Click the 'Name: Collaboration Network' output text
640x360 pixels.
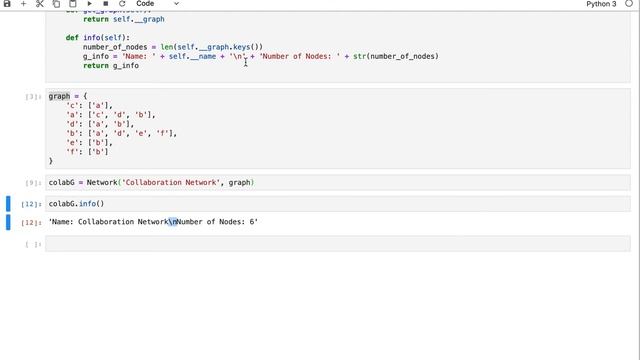tap(153, 222)
